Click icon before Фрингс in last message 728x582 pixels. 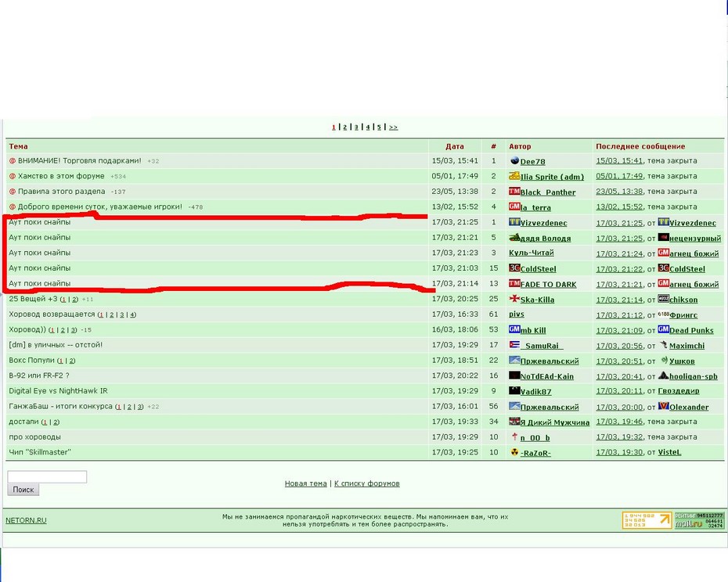click(663, 314)
